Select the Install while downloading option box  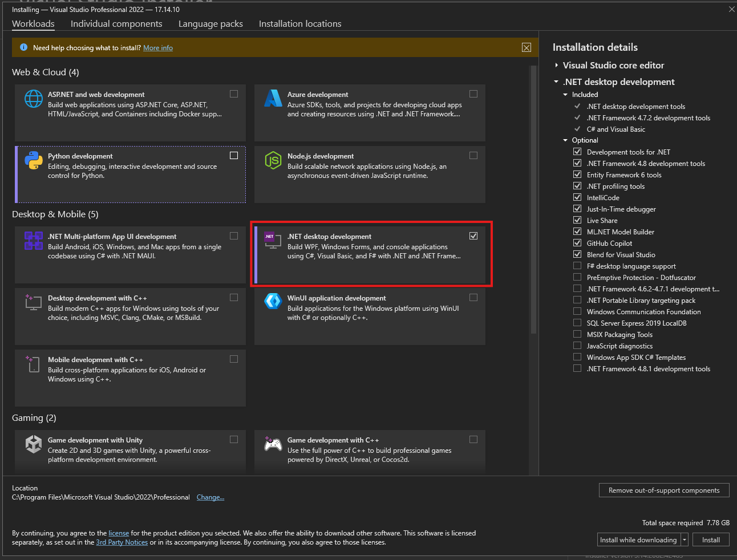click(x=638, y=540)
